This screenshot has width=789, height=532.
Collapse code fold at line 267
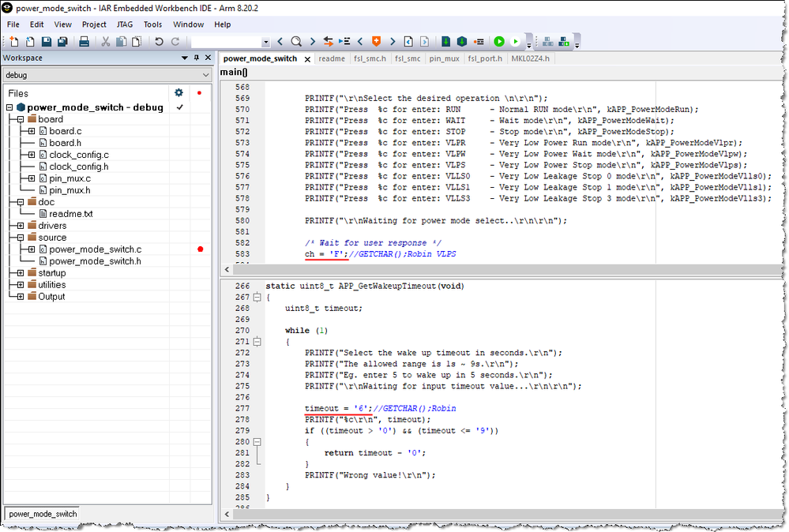(257, 297)
